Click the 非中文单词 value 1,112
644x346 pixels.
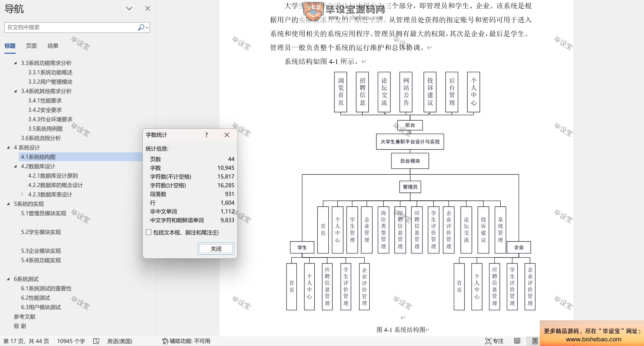(227, 212)
